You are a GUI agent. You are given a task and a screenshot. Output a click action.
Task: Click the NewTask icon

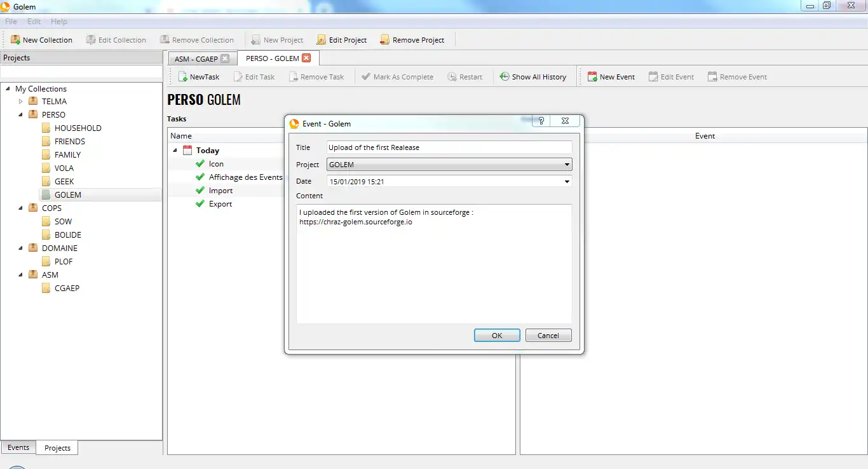coord(182,77)
